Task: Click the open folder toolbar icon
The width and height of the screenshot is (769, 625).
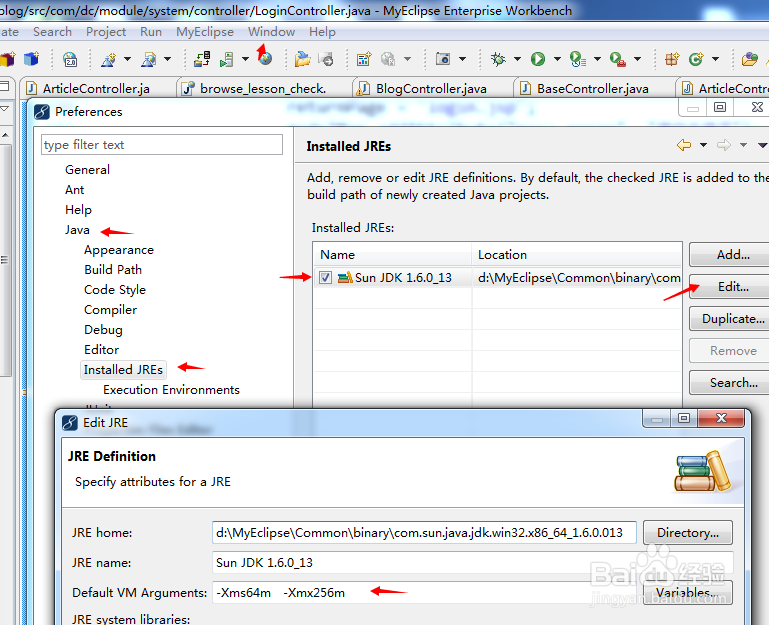Action: (303, 59)
